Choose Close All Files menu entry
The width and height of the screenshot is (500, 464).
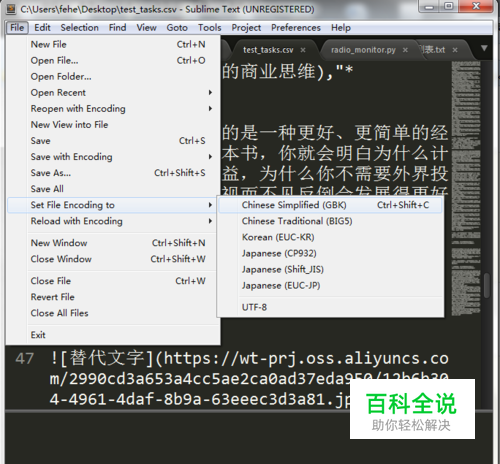click(x=113, y=313)
